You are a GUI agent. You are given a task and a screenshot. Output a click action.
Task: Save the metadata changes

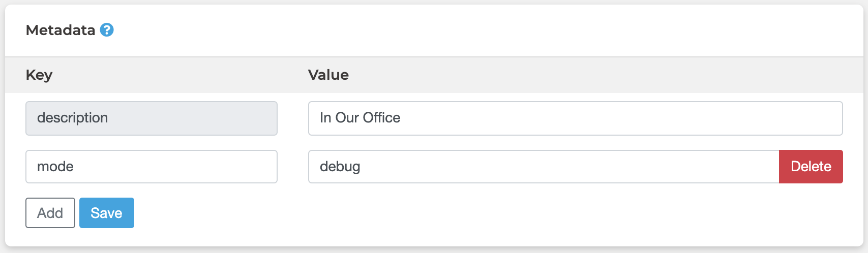(107, 213)
